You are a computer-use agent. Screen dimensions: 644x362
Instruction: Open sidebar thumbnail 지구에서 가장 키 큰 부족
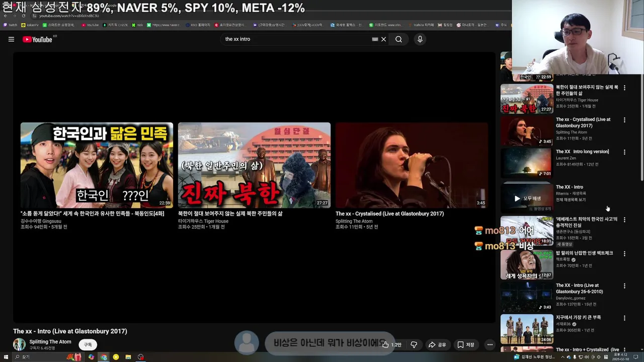point(527,329)
